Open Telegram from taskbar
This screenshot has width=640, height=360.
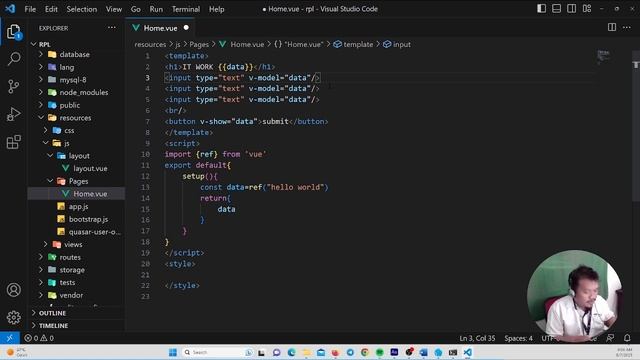coord(350,352)
